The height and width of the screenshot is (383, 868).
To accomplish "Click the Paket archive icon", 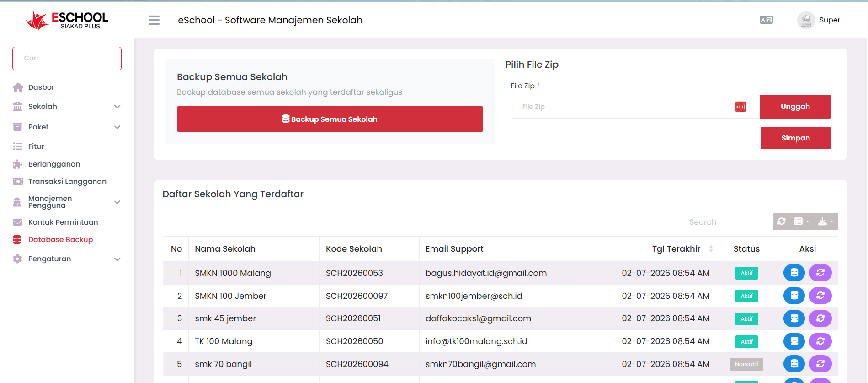I will click(x=18, y=127).
